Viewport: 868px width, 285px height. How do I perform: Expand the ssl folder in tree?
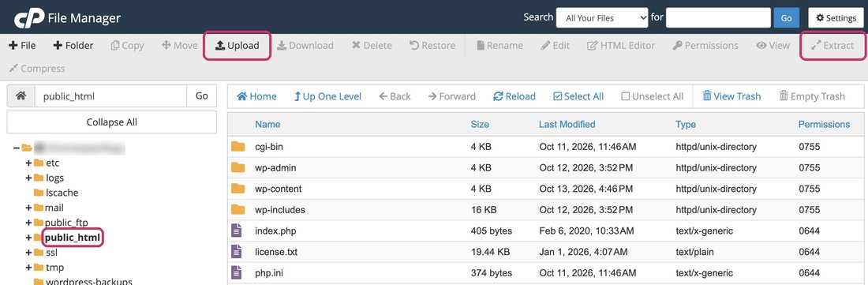coord(28,253)
